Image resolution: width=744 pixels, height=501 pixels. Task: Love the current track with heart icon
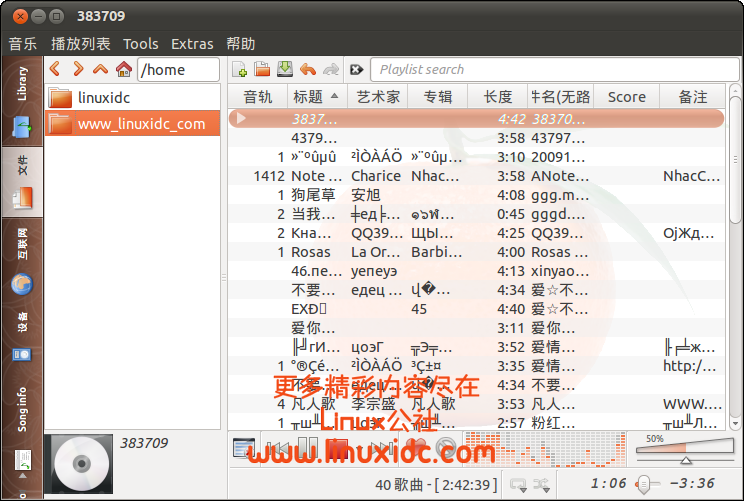click(416, 448)
